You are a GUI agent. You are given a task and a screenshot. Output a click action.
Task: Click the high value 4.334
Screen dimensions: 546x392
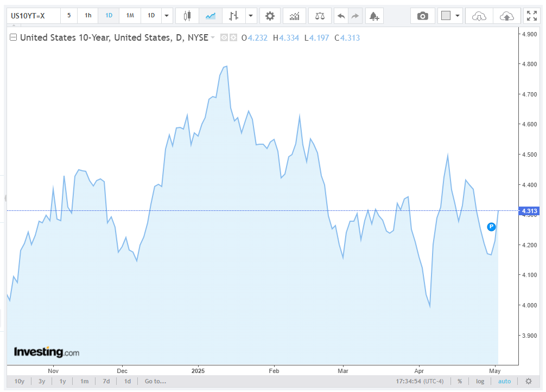tap(289, 37)
